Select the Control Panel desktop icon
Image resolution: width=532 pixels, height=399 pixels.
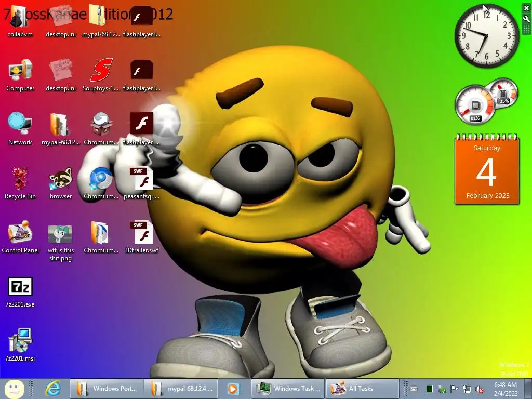[20, 237]
